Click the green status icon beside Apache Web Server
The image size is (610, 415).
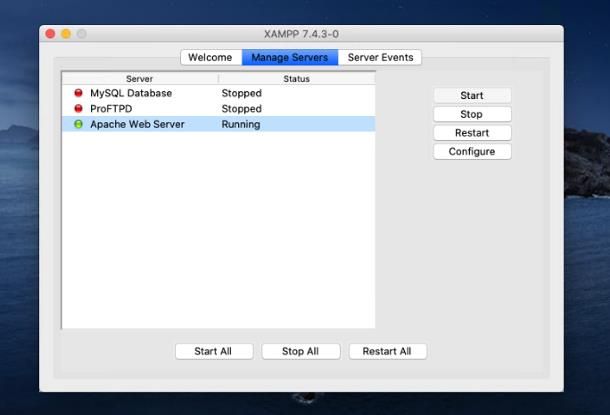[78, 124]
